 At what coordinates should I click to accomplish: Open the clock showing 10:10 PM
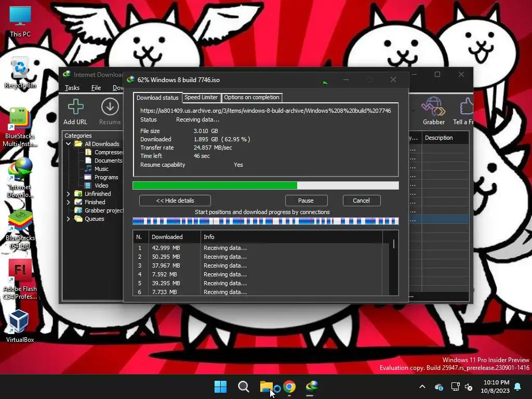pos(495,387)
